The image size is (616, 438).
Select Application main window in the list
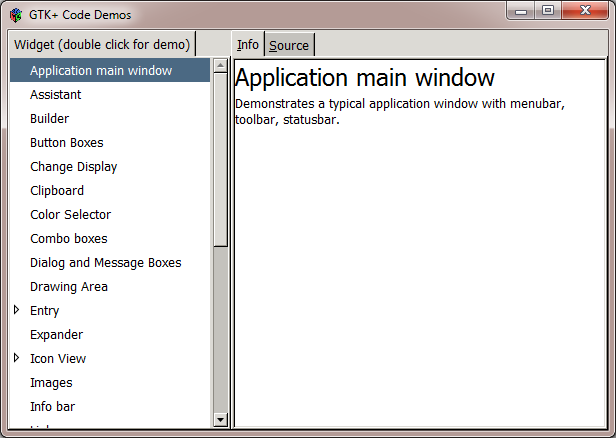101,71
